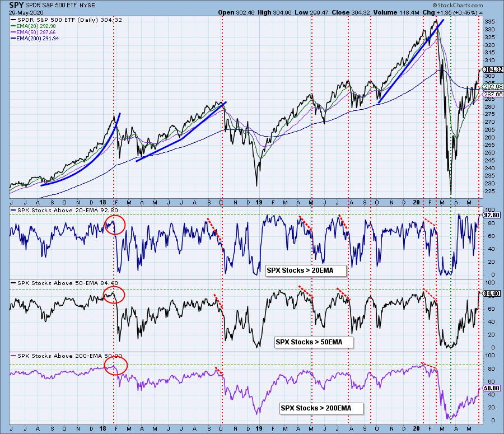Click the Volume 118.4M value
The height and width of the screenshot is (434, 504).
pos(396,12)
